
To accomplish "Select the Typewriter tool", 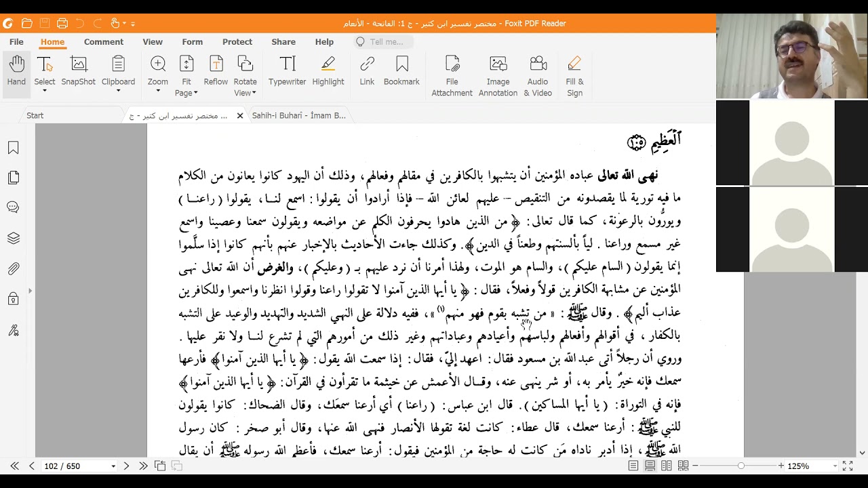I will 287,71.
